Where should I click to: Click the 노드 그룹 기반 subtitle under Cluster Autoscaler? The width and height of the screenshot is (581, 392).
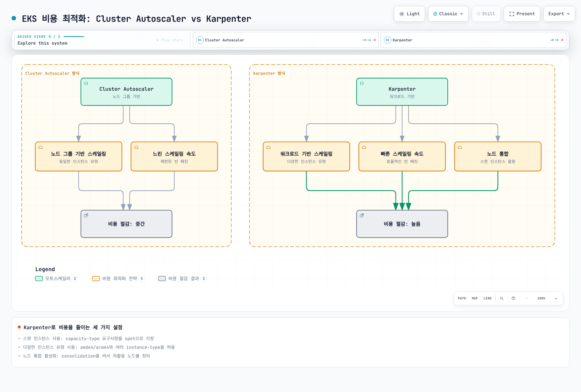[126, 97]
